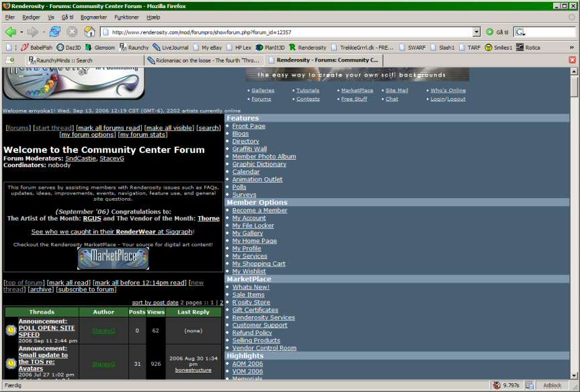This screenshot has height=392, width=580.
Task: Click the address bar URL field
Action: coord(287,32)
